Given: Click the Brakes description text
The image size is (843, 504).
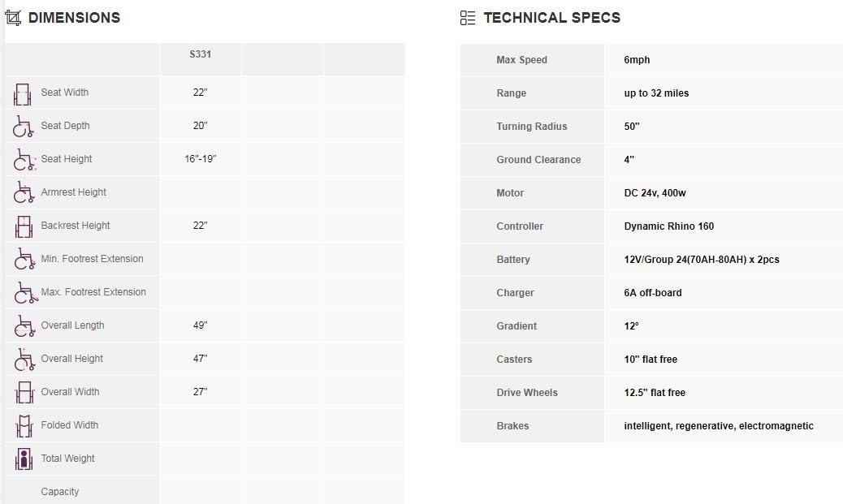Looking at the screenshot, I should coord(718,426).
